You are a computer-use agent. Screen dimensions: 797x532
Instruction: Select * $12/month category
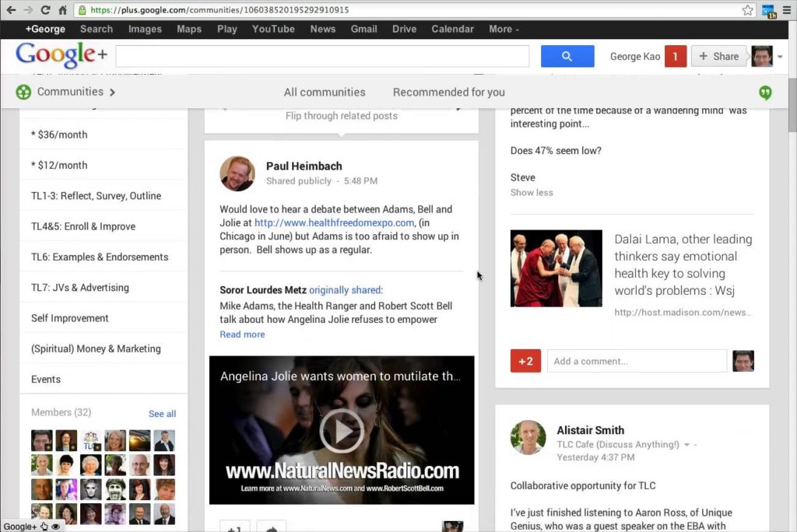(x=104, y=165)
